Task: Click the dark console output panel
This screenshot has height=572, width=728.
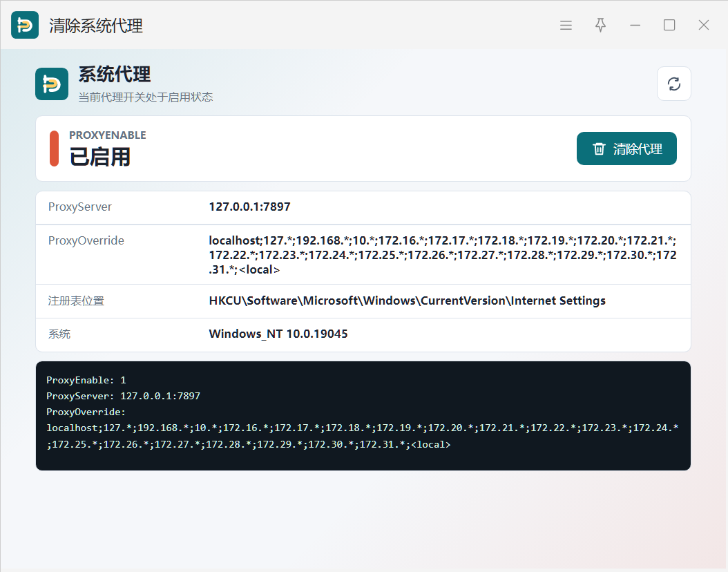Action: (x=363, y=416)
